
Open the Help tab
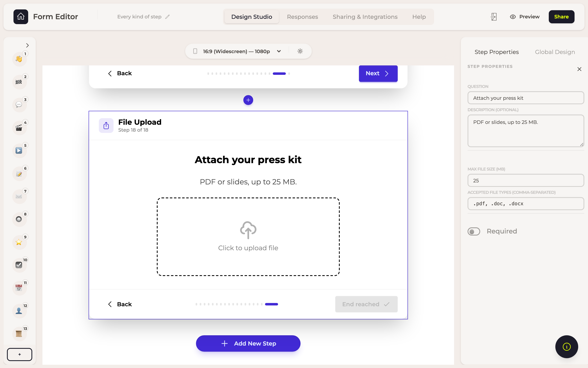coord(419,17)
